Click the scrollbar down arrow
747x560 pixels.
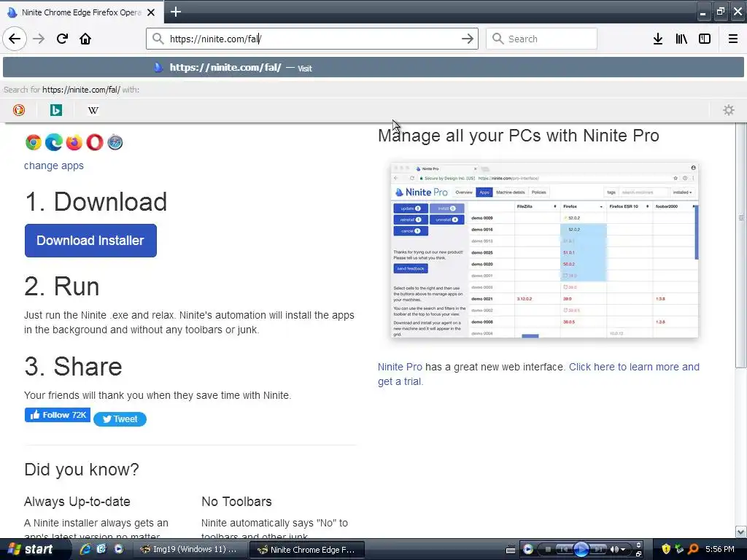[x=741, y=532]
